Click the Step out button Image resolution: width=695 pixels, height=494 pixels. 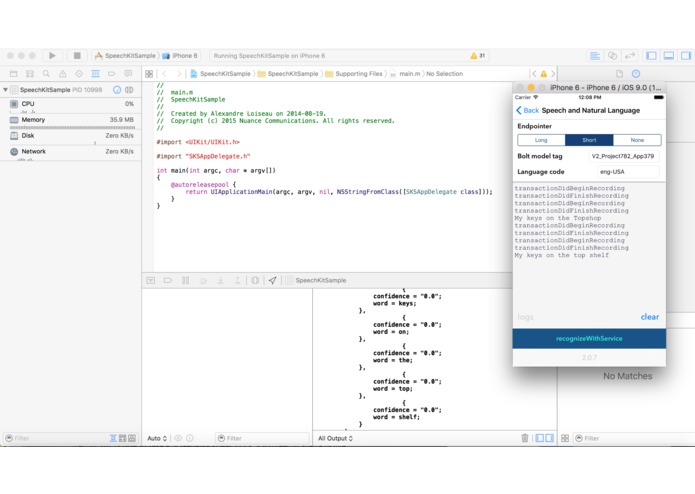[x=238, y=280]
